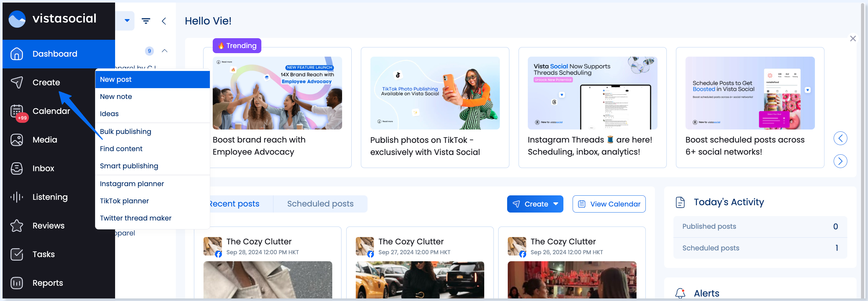Screen dimensions: 868x301
Task: Open Boosted posts announcement image
Action: tap(750, 93)
